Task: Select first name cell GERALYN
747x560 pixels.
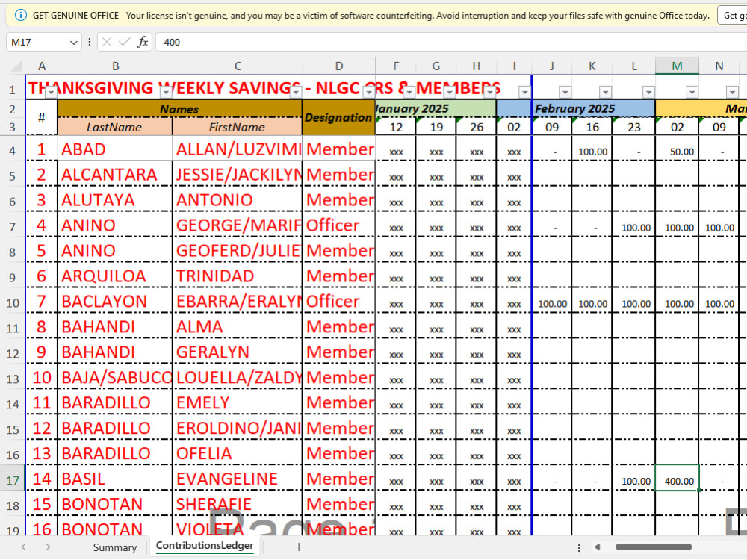Action: (x=238, y=352)
